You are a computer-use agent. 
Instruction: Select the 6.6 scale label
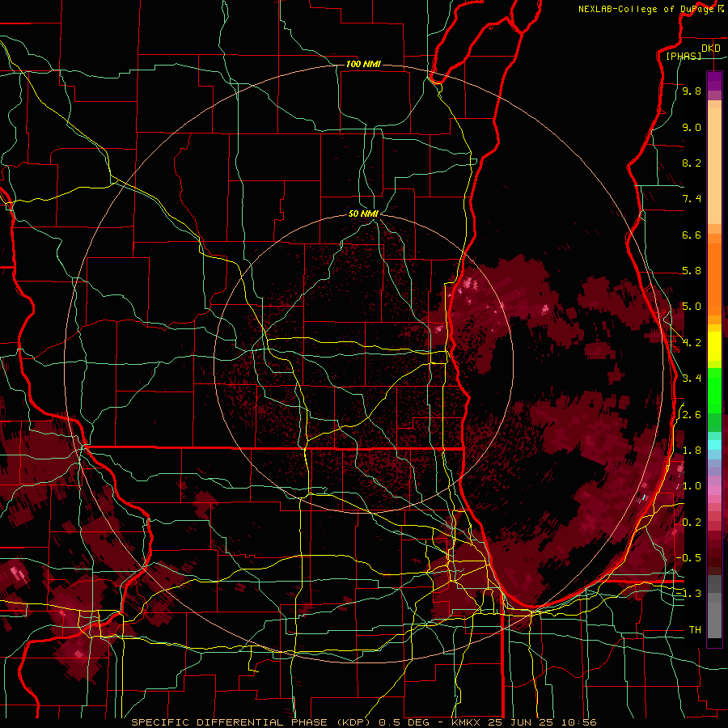(x=692, y=235)
